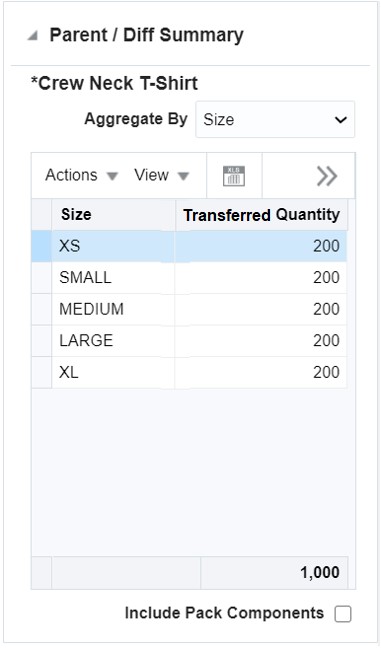Select the LARGE size row
Image resolution: width=381 pixels, height=648 pixels.
(189, 341)
